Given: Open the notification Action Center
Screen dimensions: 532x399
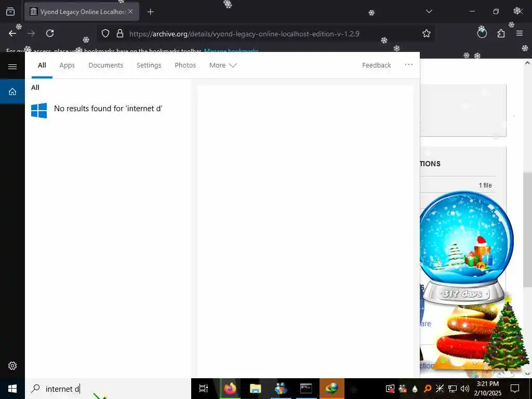Looking at the screenshot, I should 515,389.
